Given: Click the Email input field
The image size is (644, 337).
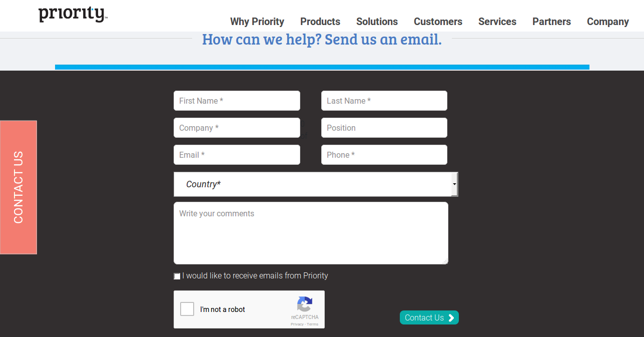Looking at the screenshot, I should tap(237, 155).
